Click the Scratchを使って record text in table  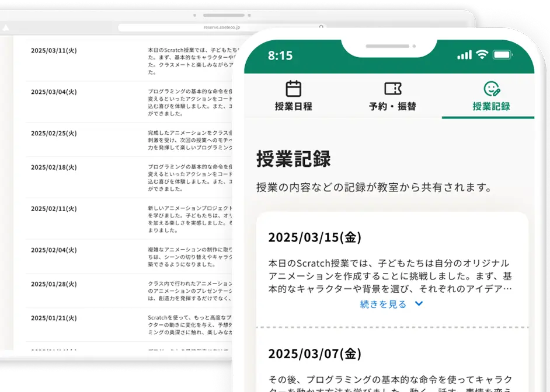point(190,325)
